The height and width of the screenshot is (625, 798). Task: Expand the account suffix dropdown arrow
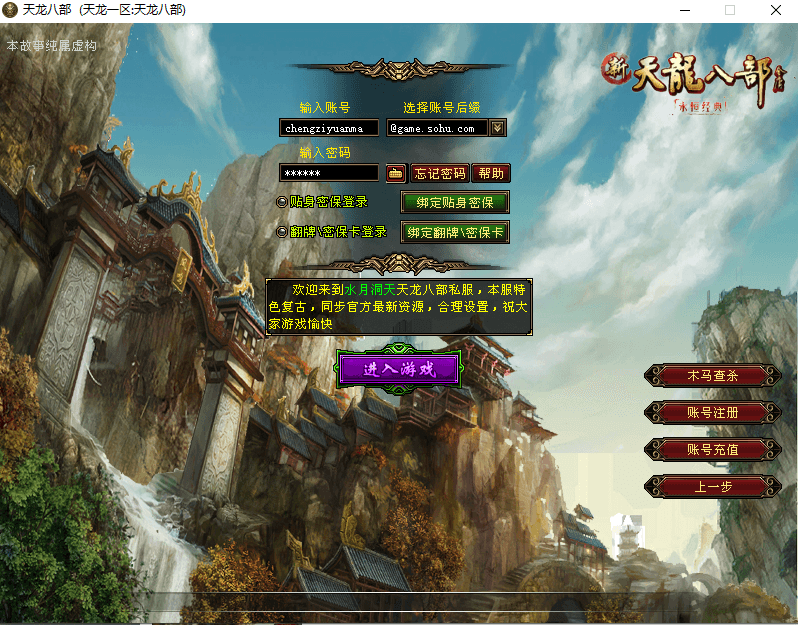[498, 128]
